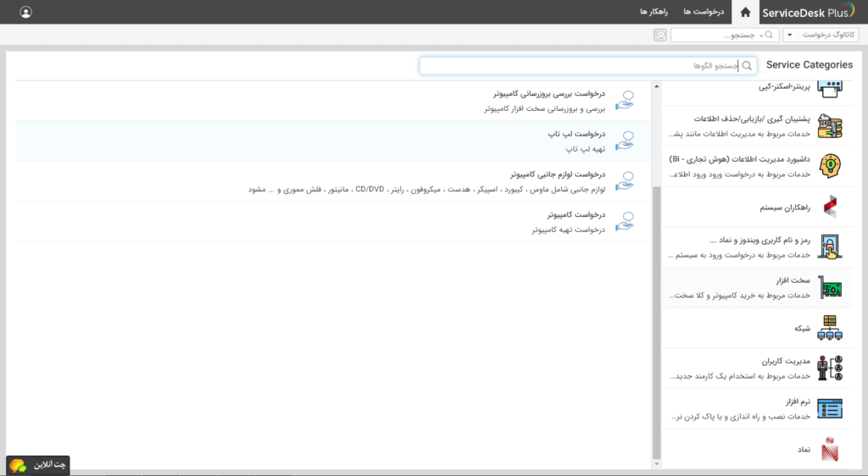
Task: Select the hardware circuit board icon
Action: 830,287
